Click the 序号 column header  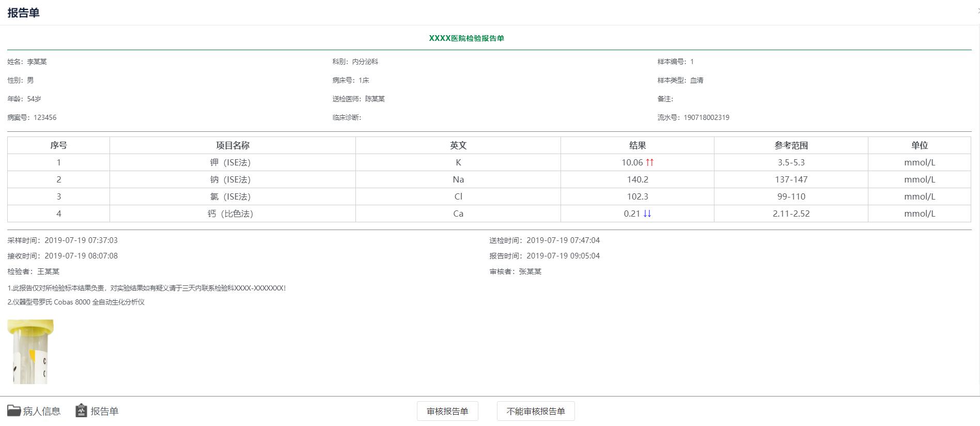point(58,145)
